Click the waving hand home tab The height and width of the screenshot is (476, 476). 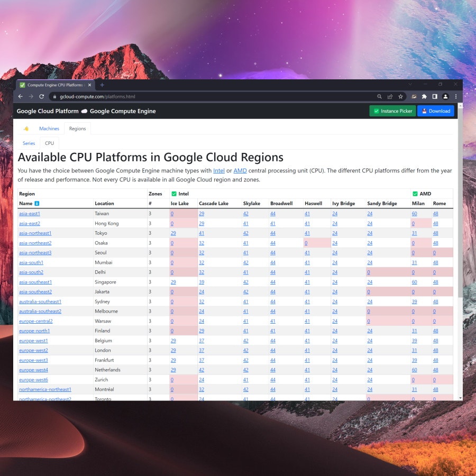tap(26, 129)
